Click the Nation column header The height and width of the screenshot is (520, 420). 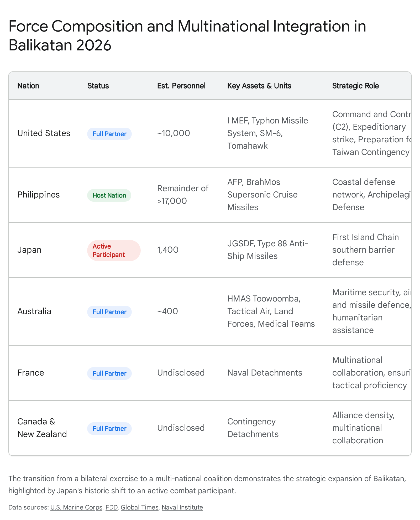pos(28,86)
